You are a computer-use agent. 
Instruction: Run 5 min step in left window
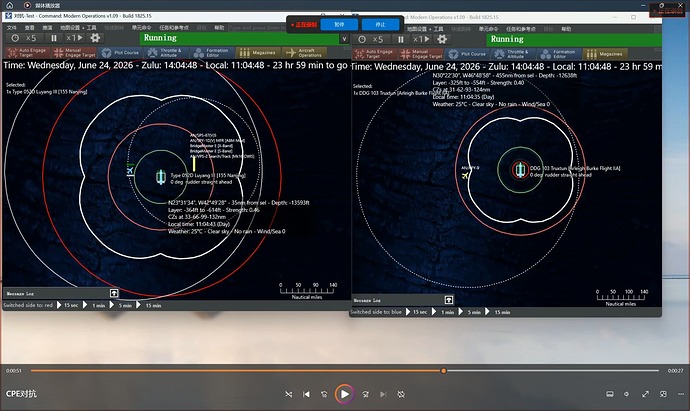121,305
